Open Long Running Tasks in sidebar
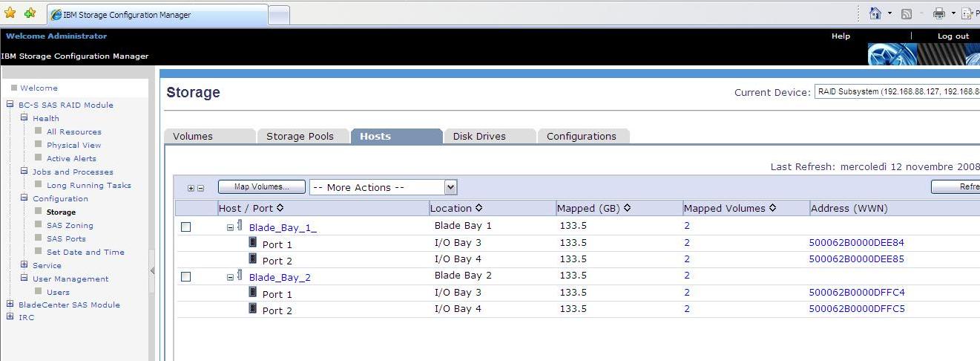 click(89, 185)
